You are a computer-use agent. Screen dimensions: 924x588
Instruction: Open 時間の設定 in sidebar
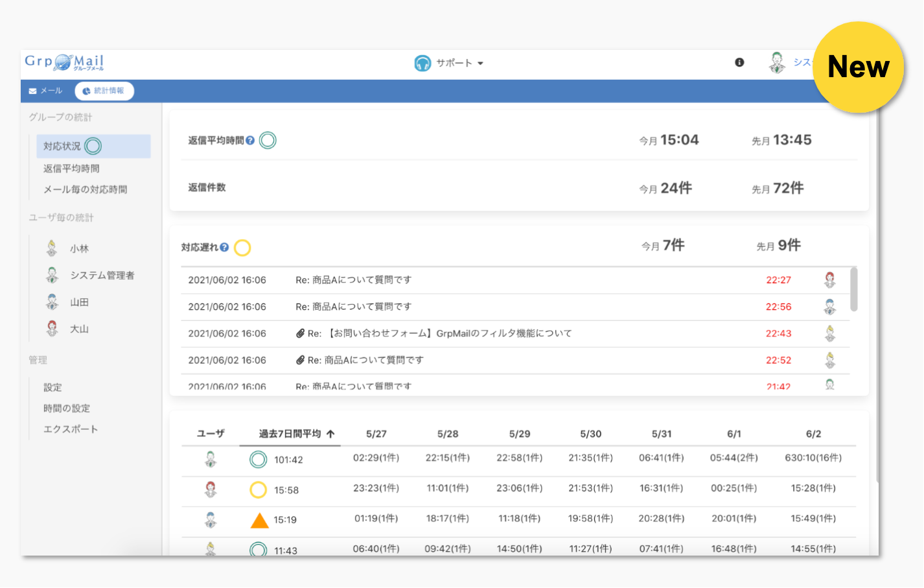[67, 408]
